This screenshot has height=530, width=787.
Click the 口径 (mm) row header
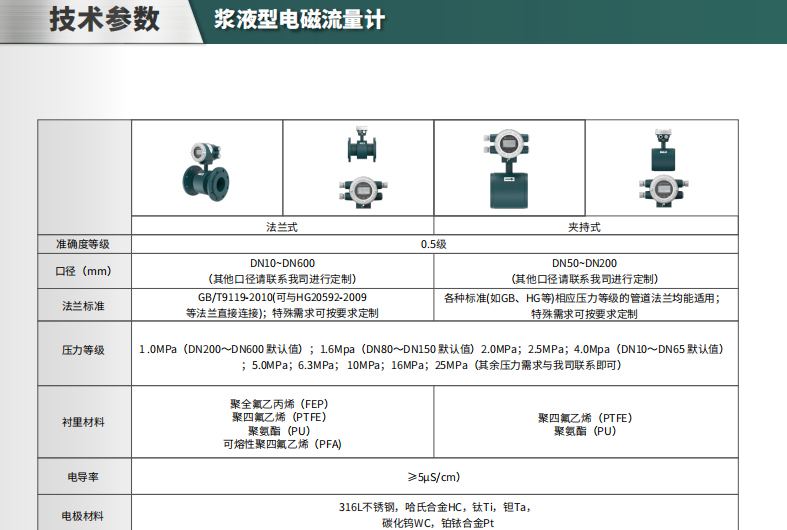(84, 271)
